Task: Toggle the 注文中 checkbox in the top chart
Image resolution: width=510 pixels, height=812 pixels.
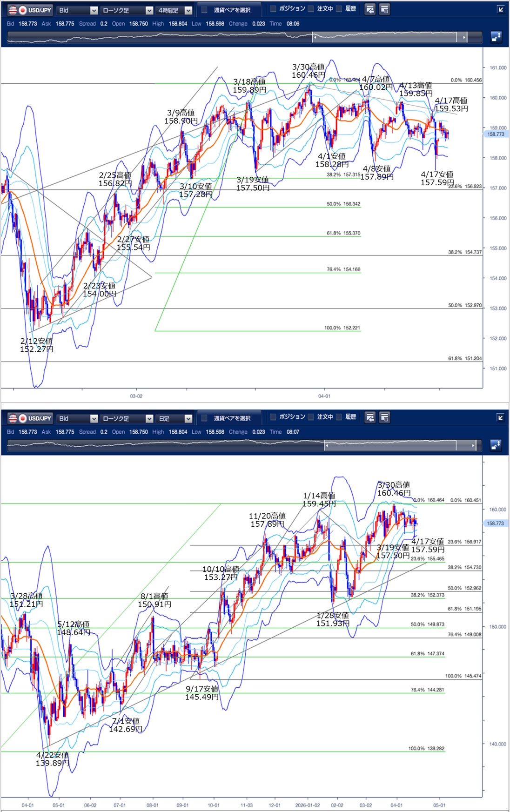Action: coord(311,9)
